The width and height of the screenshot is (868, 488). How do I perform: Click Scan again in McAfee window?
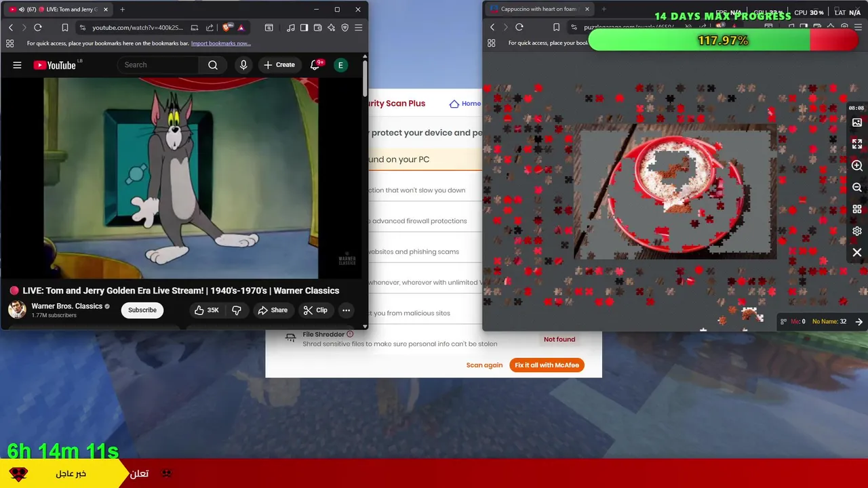[484, 365]
